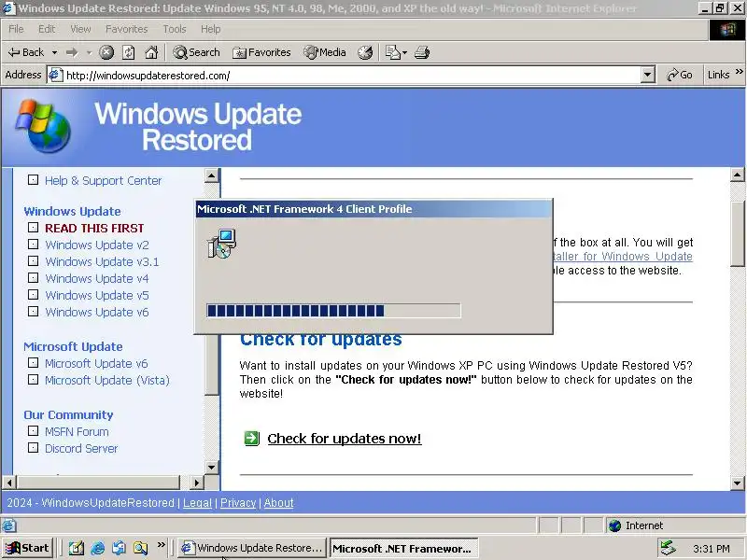This screenshot has height=560, width=747.
Task: Click the sidebar horizontal scrollbar thumb
Action: [98, 483]
